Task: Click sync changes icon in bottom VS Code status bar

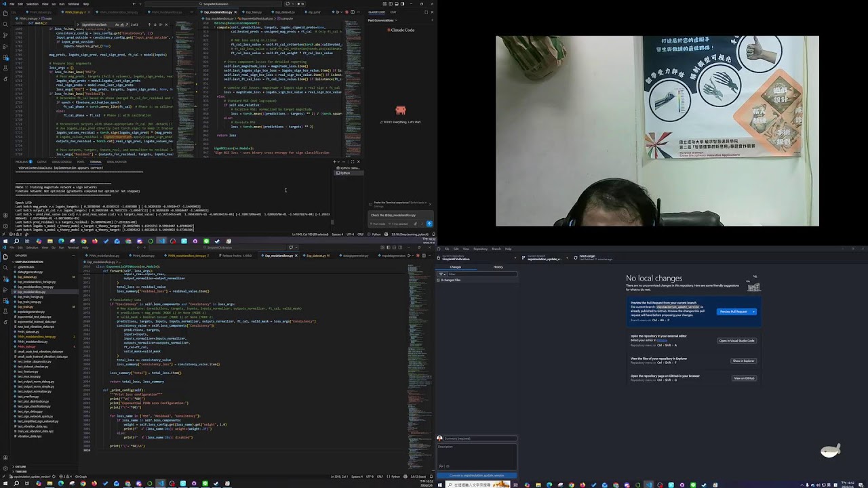Action: point(54,476)
